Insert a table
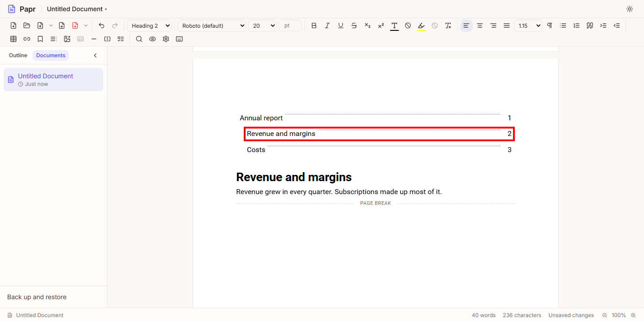This screenshot has height=322, width=644. (x=13, y=39)
